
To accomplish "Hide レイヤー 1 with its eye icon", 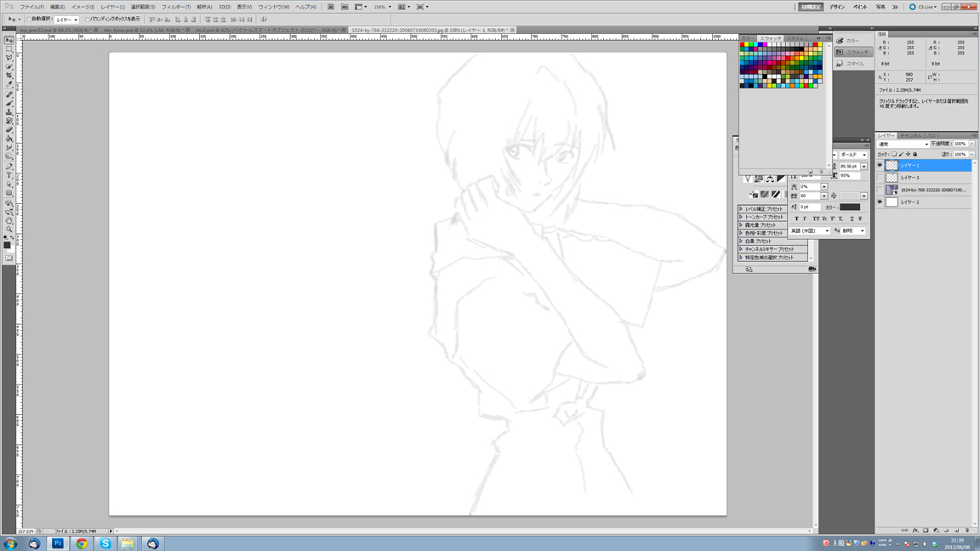I will click(x=880, y=166).
